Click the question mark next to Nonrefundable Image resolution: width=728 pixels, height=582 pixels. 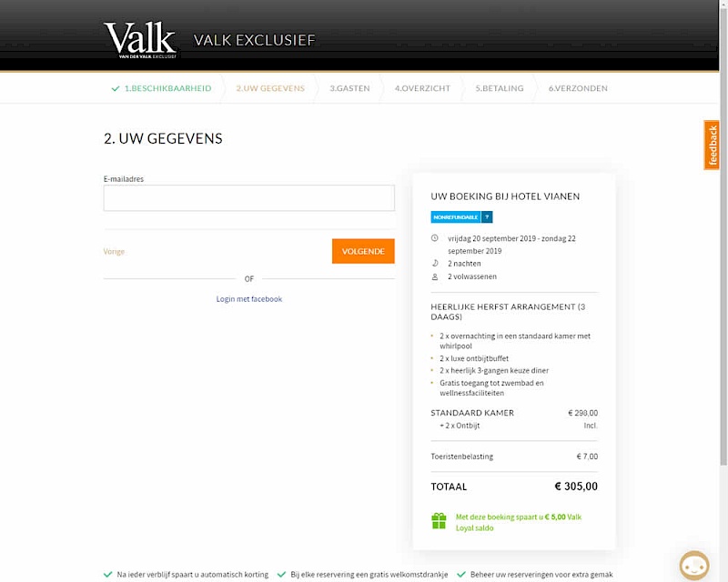(x=487, y=216)
